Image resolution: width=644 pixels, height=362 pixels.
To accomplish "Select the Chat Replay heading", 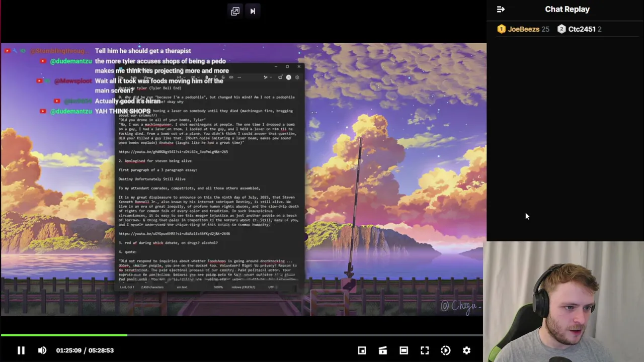I will (567, 9).
